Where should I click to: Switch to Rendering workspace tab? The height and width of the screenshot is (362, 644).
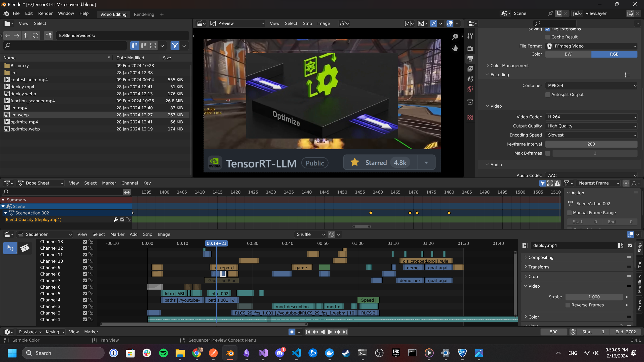click(x=144, y=14)
